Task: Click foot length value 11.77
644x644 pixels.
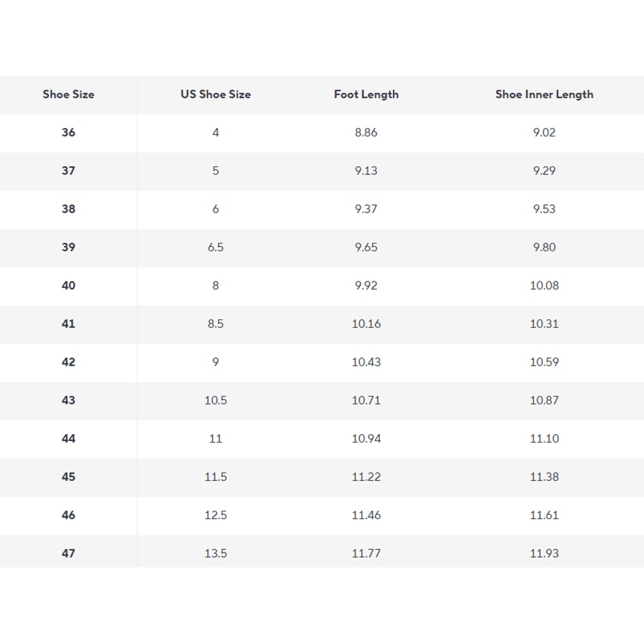Action: click(x=366, y=553)
